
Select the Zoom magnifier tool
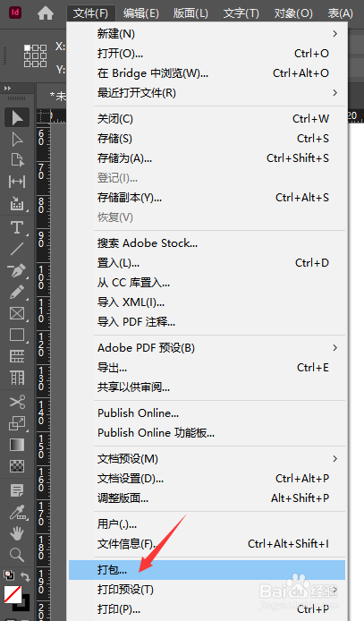pos(17,555)
